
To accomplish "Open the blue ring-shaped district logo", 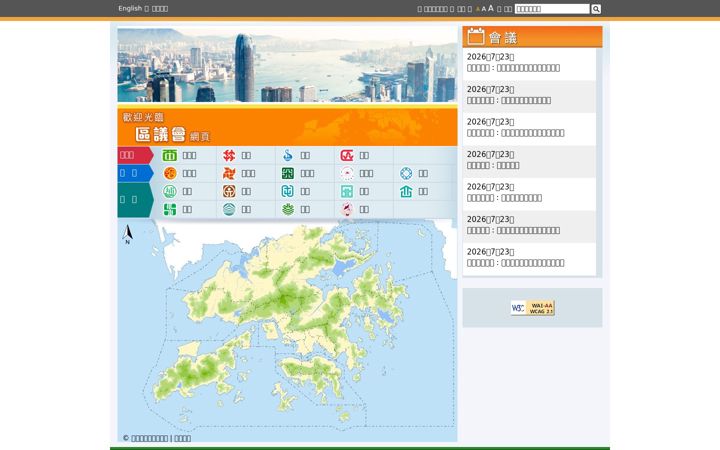I will point(406,173).
